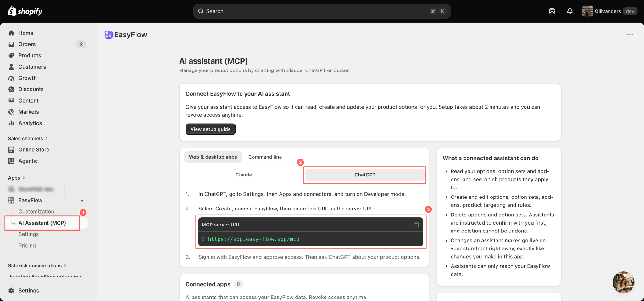Click the Content icon in sidebar
Image resolution: width=644 pixels, height=301 pixels.
click(x=11, y=101)
